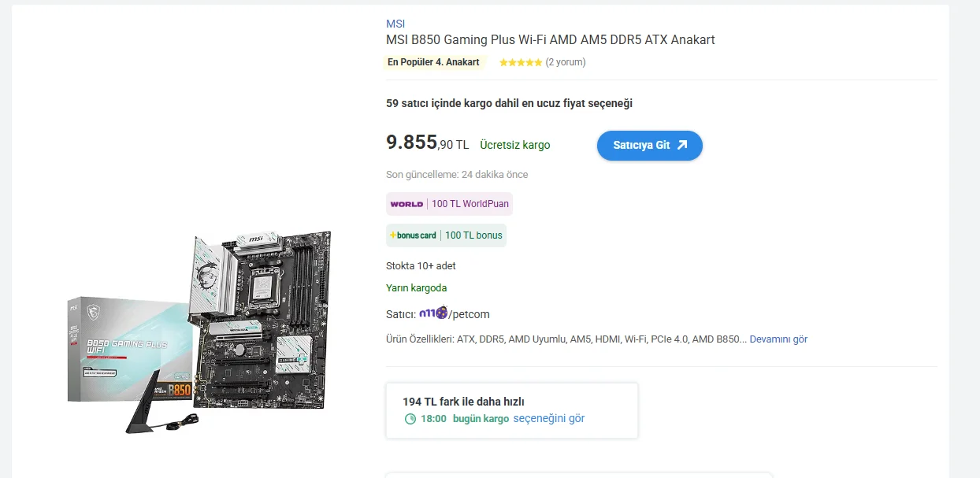Click the bonus card logo
Viewport: 980px width, 478px height.
413,235
